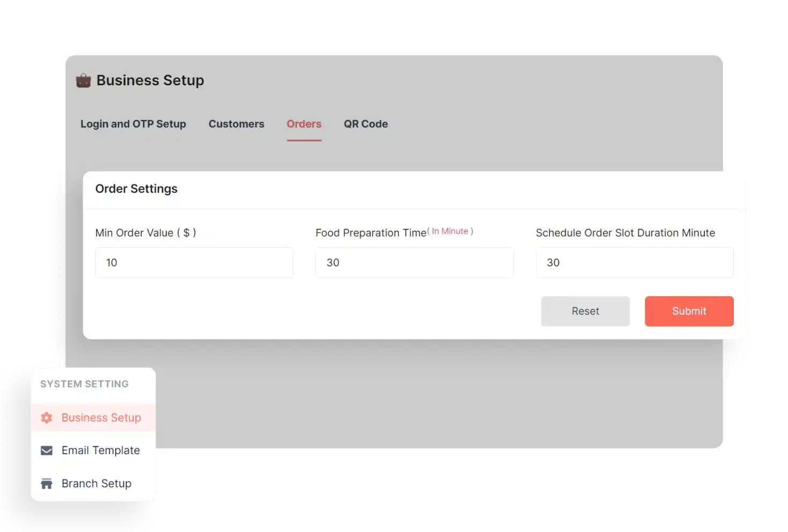Click the Reset button
The image size is (788, 532).
point(585,311)
